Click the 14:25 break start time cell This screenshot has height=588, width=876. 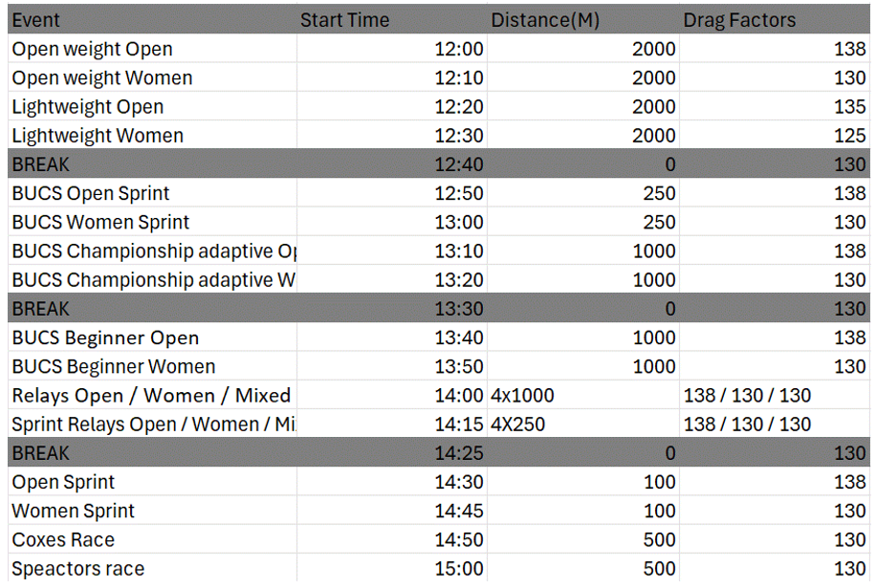(390, 453)
